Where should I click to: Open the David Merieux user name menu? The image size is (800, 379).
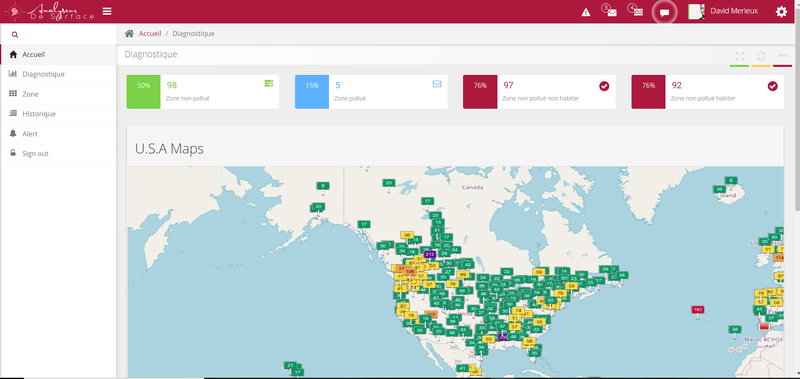[x=734, y=11]
